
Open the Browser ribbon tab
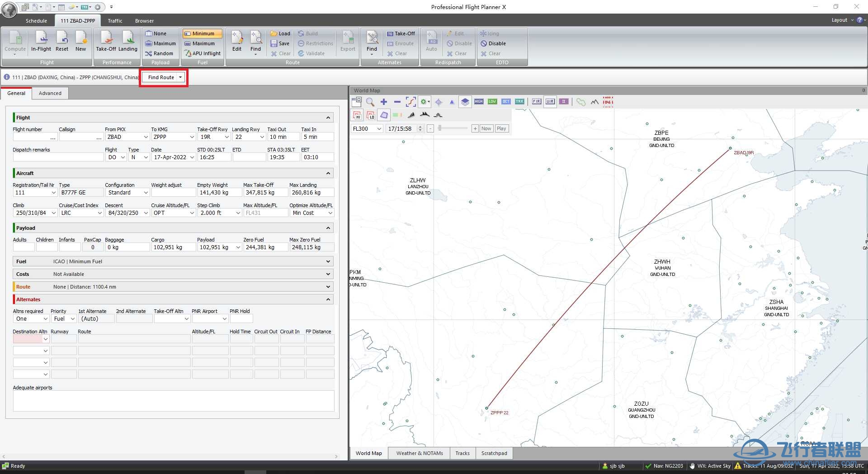pos(144,21)
